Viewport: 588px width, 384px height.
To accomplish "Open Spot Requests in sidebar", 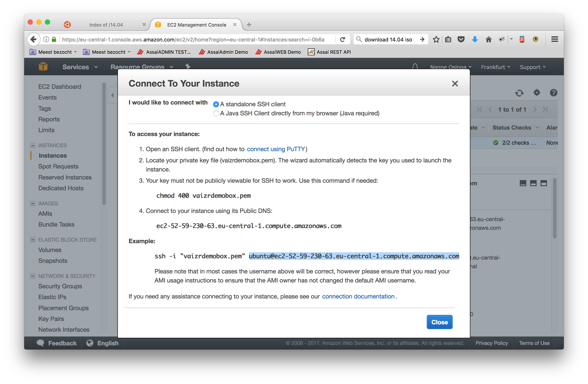I will click(x=58, y=167).
